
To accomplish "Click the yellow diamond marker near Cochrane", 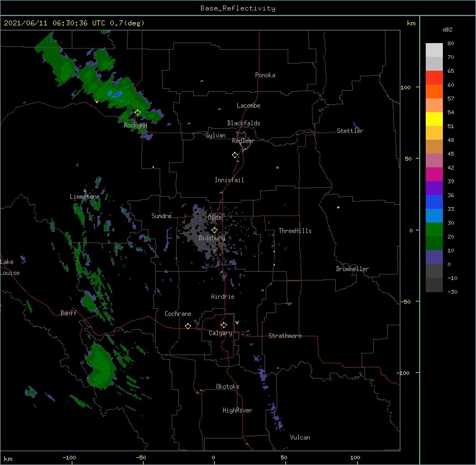I will point(188,326).
